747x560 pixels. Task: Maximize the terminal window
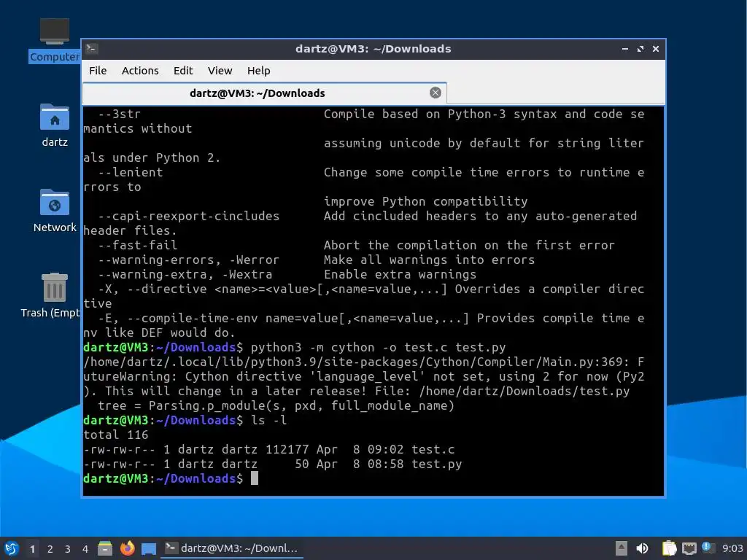(x=640, y=49)
